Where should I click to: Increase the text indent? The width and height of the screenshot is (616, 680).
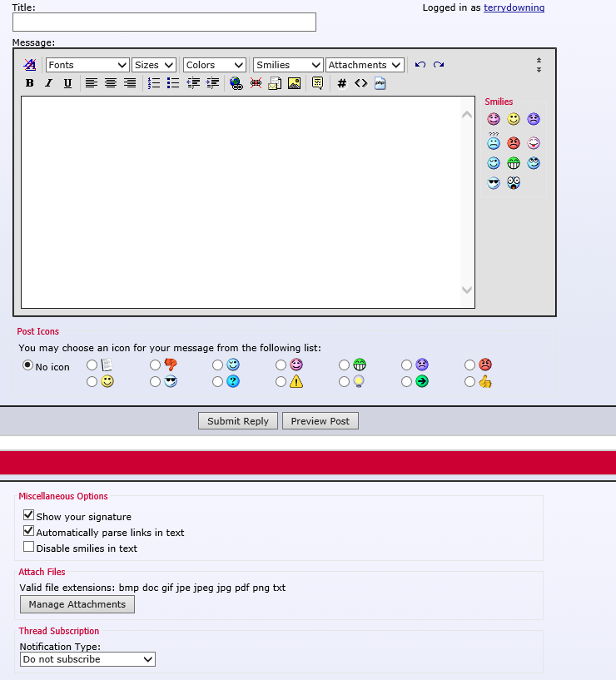[x=212, y=83]
